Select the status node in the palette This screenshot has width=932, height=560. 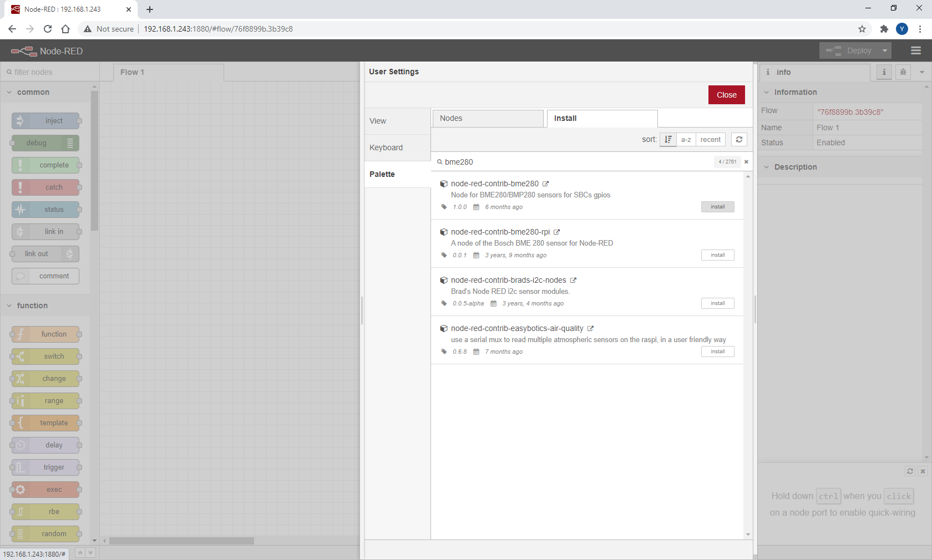[x=45, y=210]
